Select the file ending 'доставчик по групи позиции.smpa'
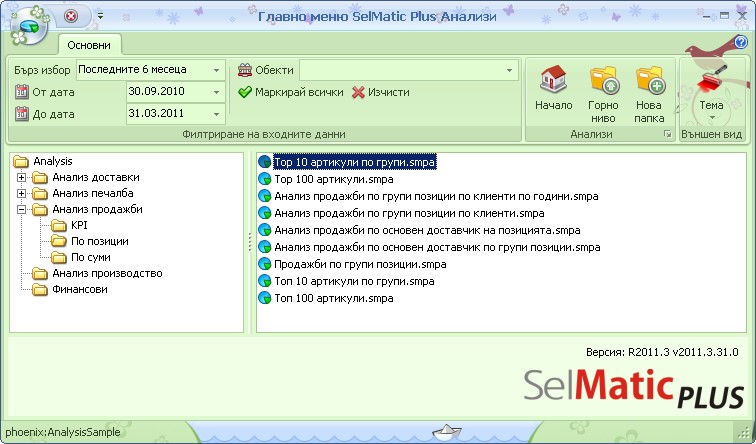 pos(437,247)
